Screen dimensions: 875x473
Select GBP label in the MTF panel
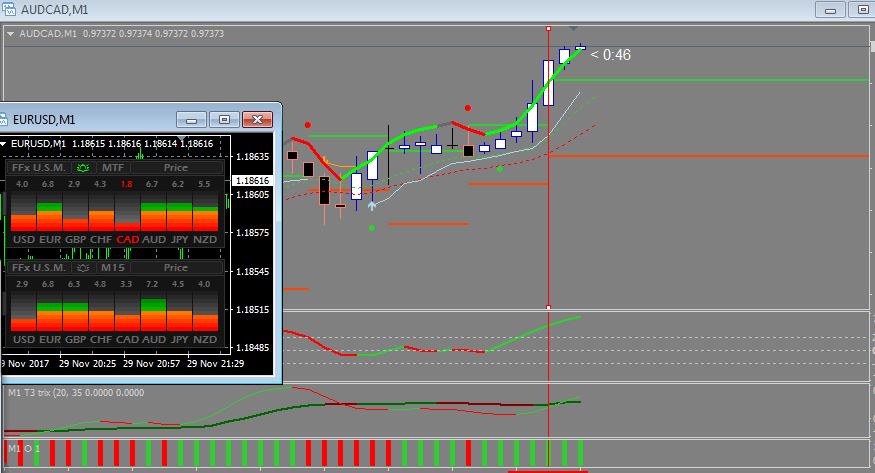(x=75, y=239)
